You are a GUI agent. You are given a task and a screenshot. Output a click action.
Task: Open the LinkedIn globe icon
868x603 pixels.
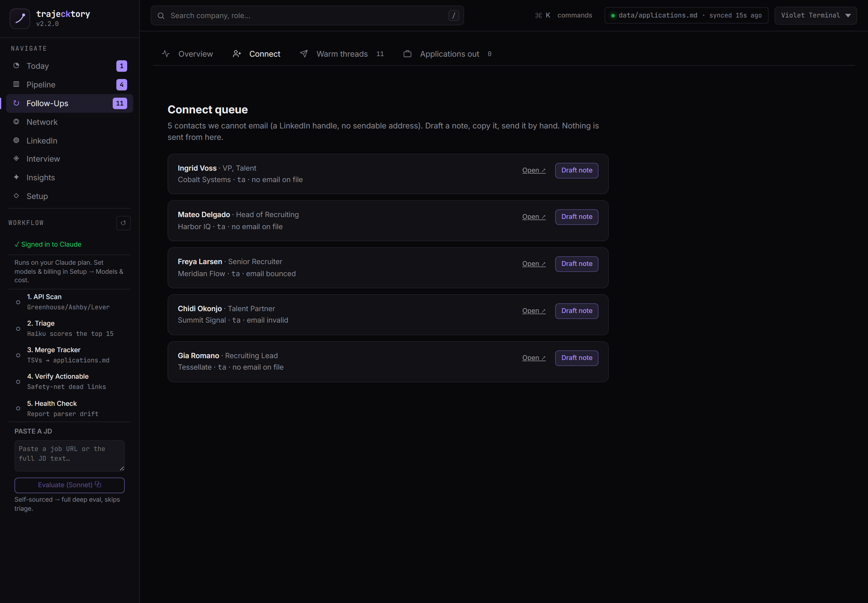point(16,140)
